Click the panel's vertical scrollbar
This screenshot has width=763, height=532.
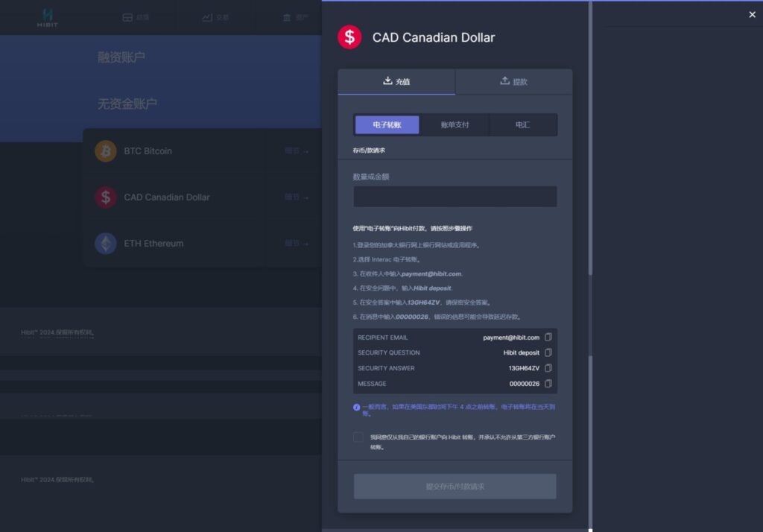(x=590, y=265)
